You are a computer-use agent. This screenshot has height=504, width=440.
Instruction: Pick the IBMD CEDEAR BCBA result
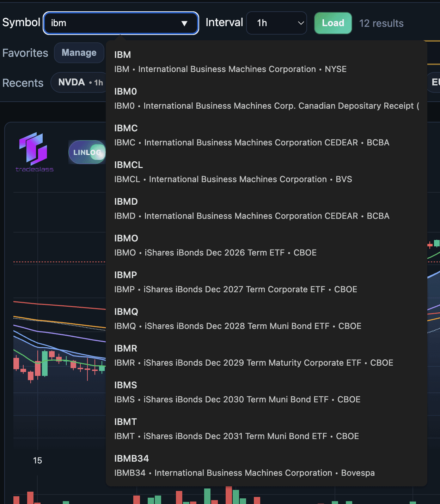(267, 209)
